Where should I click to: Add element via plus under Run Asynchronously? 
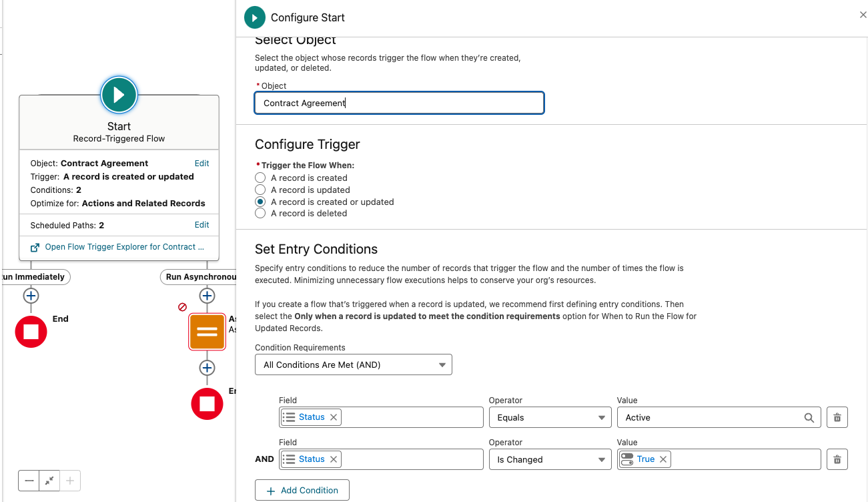coord(207,296)
